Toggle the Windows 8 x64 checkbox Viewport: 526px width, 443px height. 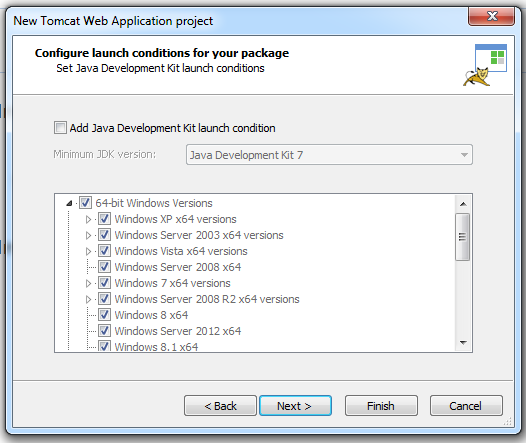[104, 315]
